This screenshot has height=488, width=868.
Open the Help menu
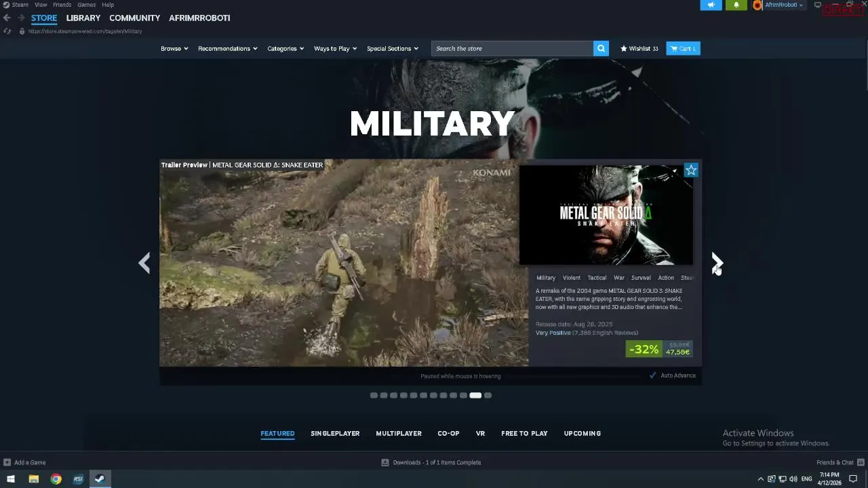108,5
